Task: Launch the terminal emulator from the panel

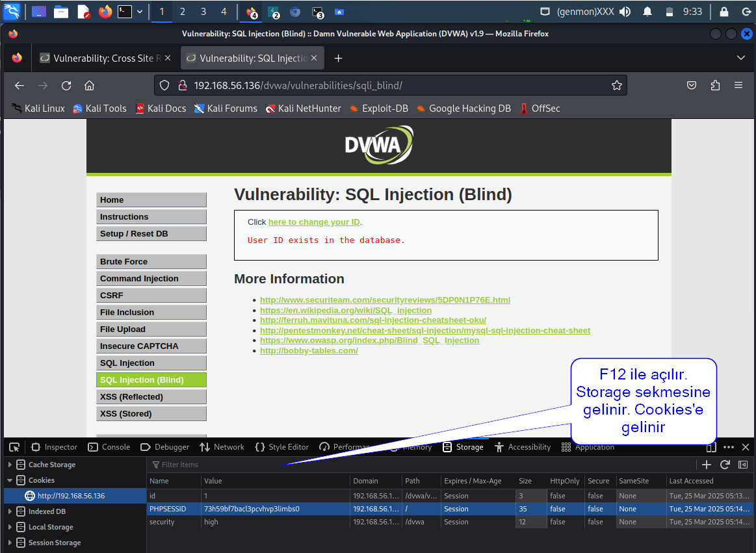Action: [125, 12]
